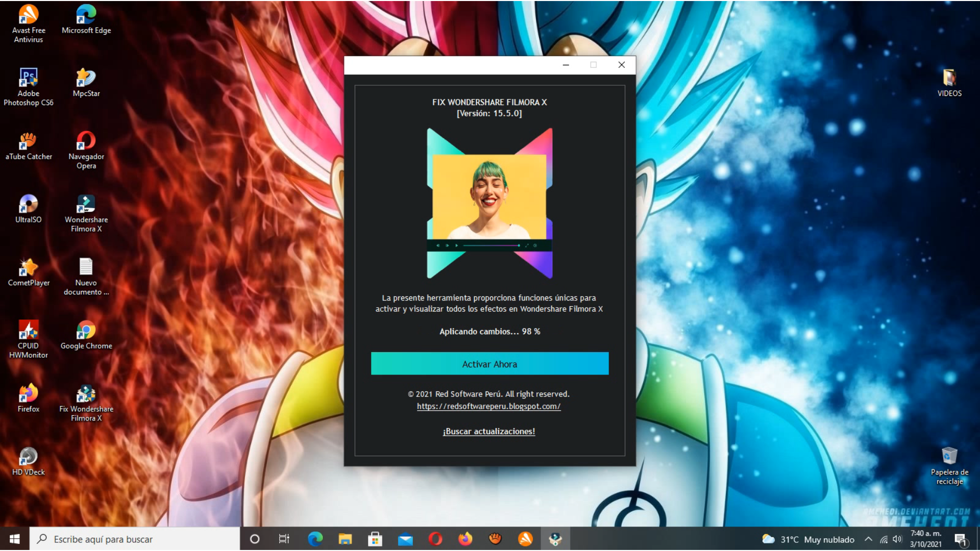Select the Wondershare Filmora X desktop icon
The height and width of the screenshot is (551, 980).
coord(86,205)
